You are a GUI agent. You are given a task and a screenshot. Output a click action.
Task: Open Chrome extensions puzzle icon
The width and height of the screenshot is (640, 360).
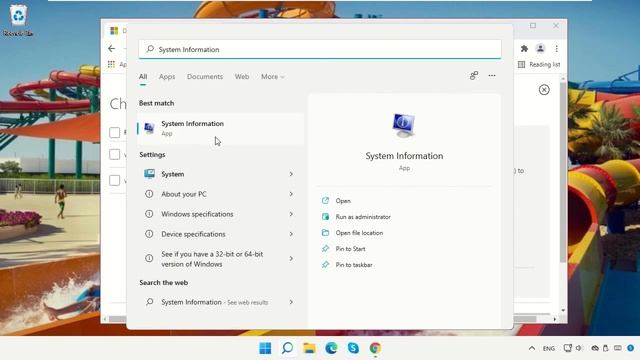click(x=524, y=49)
